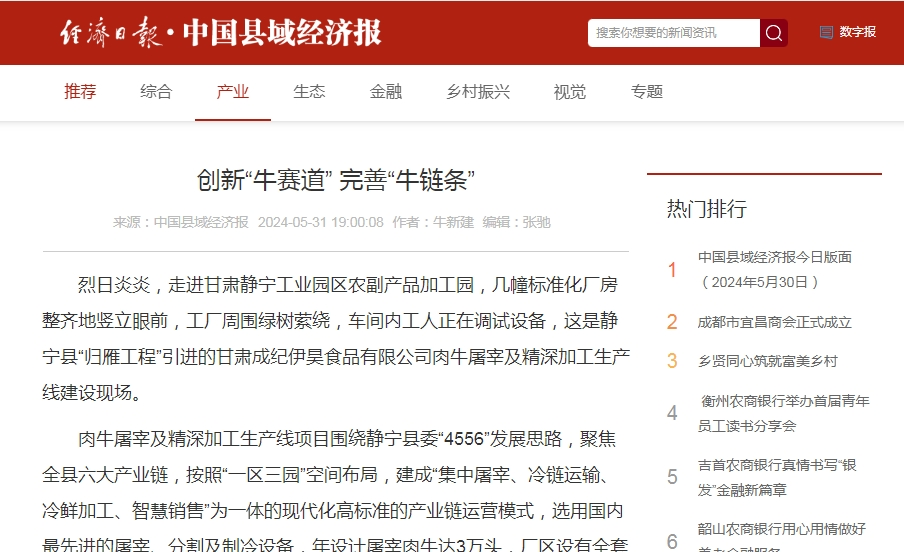Viewport: 904px width, 552px height.
Task: Click the paragraph starting 肉牛屠宰及精深加工生产线项目
Action: (x=336, y=490)
